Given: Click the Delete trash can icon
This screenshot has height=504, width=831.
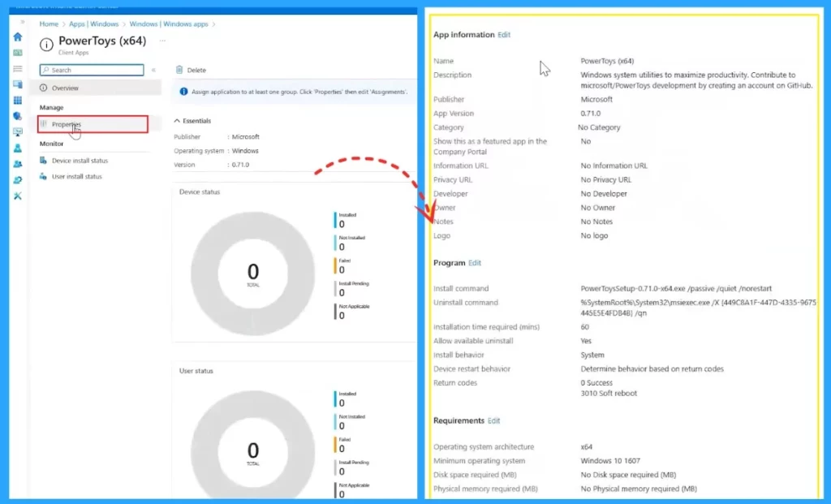Looking at the screenshot, I should click(179, 70).
